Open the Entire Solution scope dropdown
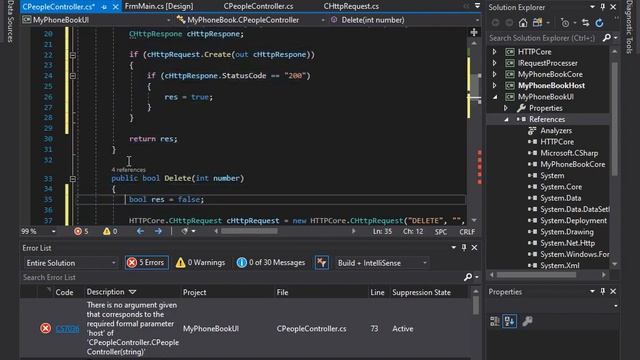Viewport: 640px width, 360px height. click(71, 263)
